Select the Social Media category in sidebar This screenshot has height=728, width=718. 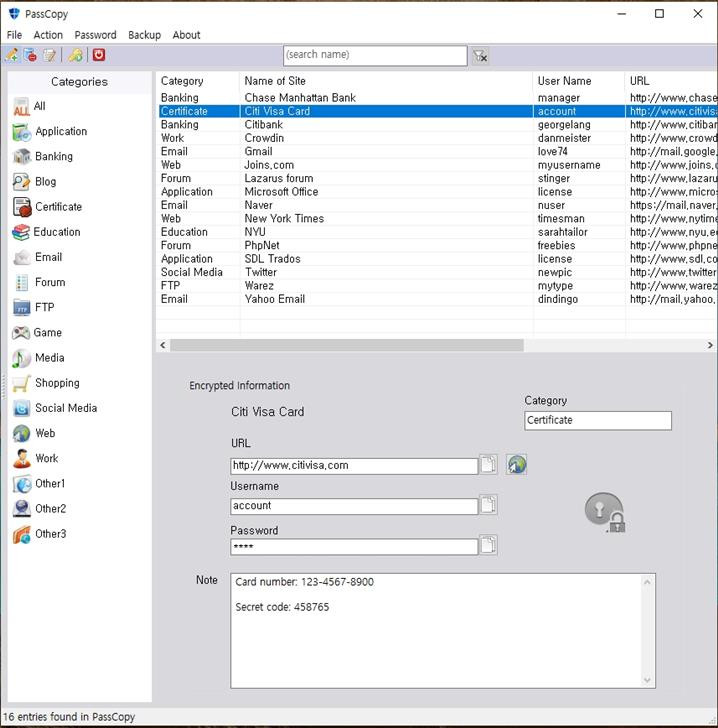point(55,408)
